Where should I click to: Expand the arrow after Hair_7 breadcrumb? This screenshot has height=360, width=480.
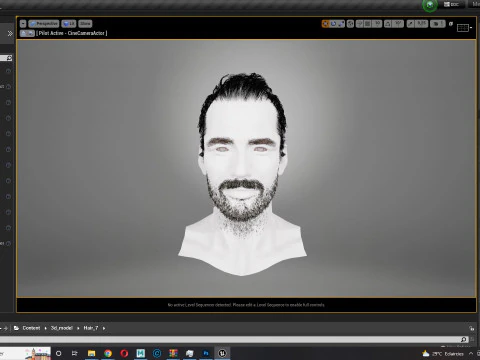104,328
